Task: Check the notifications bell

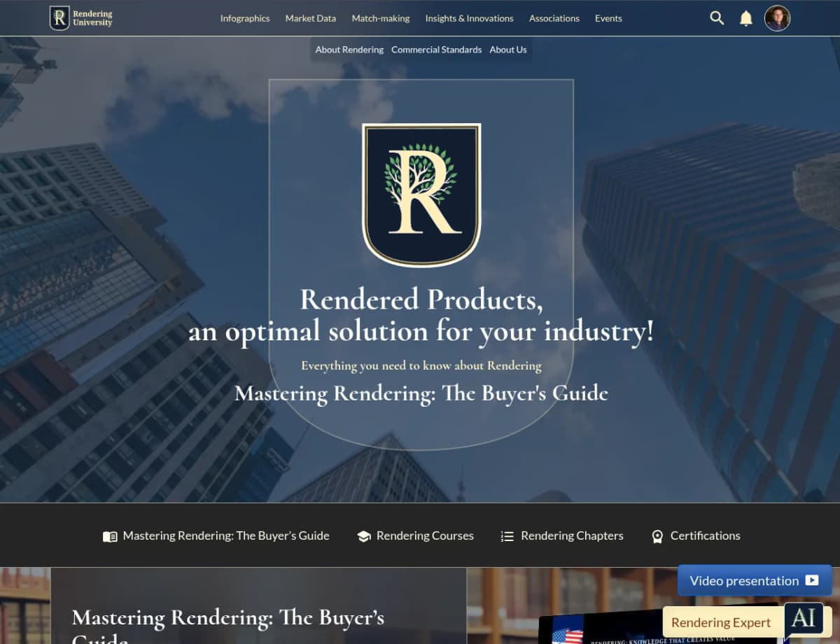Action: [745, 18]
